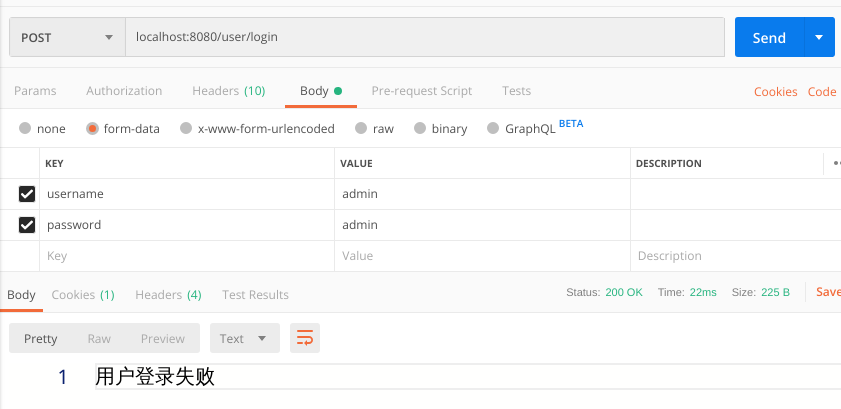The width and height of the screenshot is (841, 409).
Task: Click the request URL input field
Action: pos(424,38)
